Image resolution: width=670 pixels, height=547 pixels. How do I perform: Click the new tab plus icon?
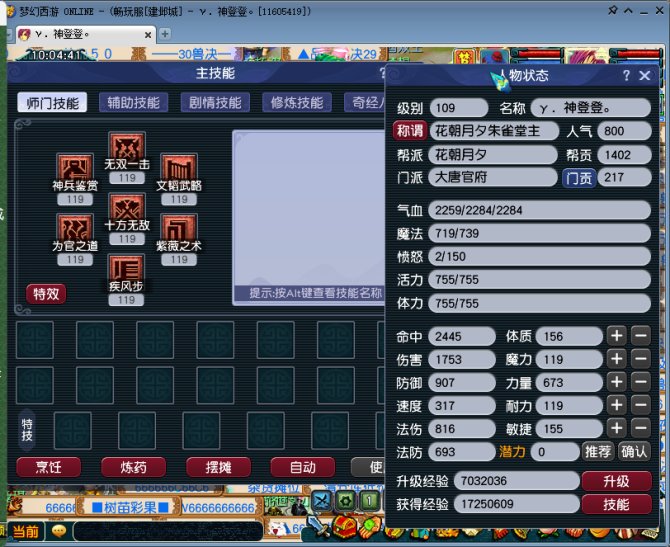(x=165, y=34)
